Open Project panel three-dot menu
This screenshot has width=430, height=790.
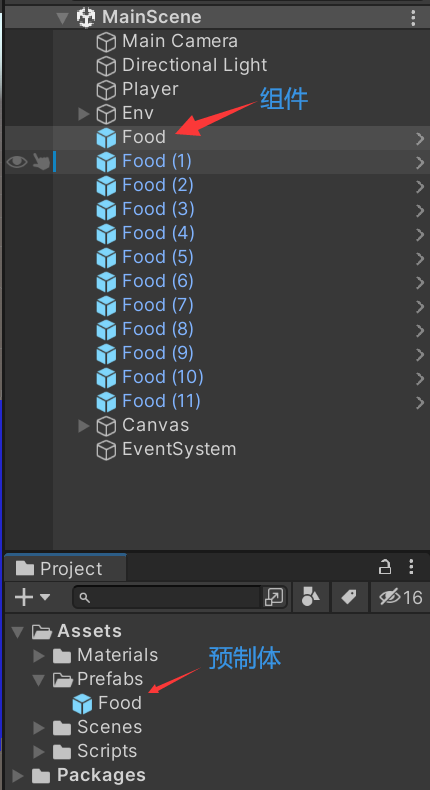411,567
